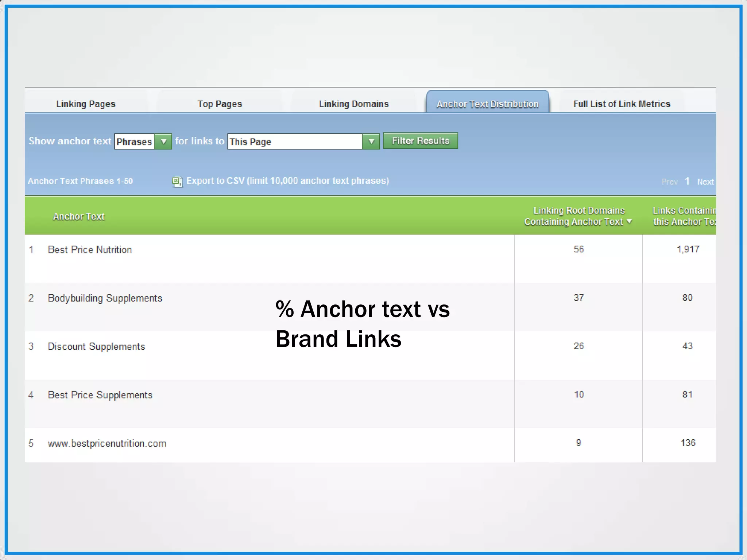Click the Anchor Text column header
Viewport: 747px width, 560px height.
click(x=79, y=217)
